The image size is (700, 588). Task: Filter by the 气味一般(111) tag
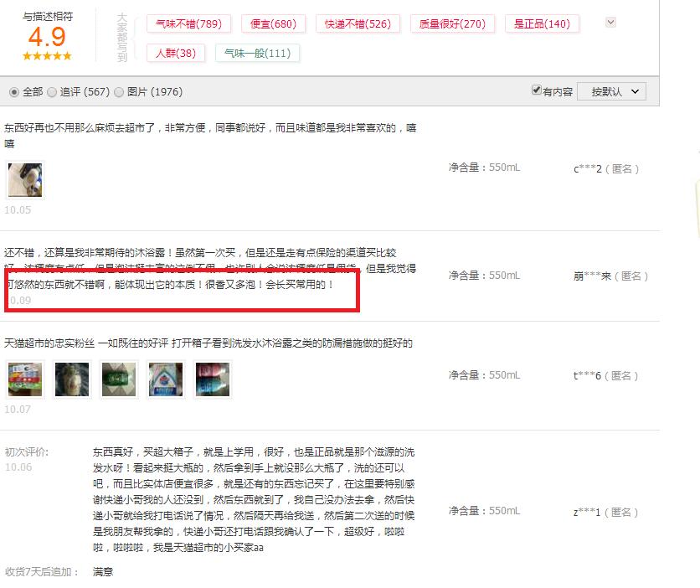click(257, 53)
